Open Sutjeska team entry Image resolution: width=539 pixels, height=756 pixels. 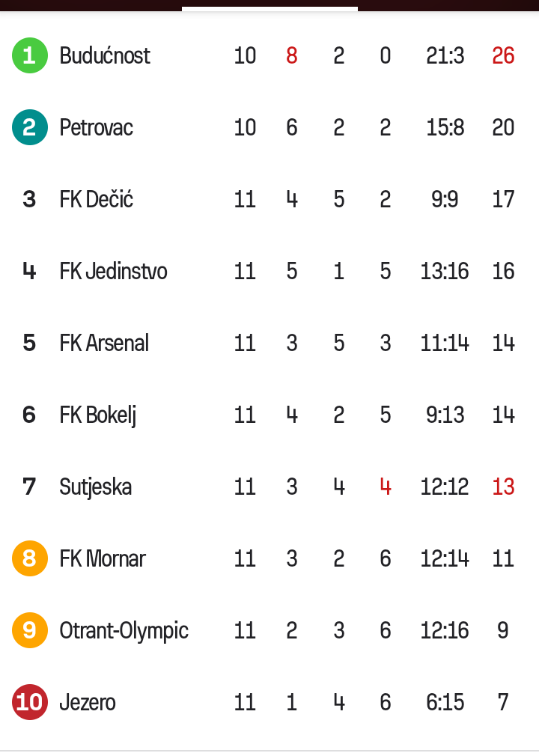pos(96,487)
